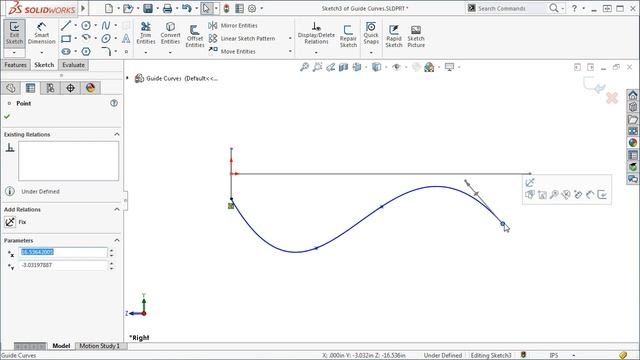Open the View Orientation icon
This screenshot has height=360, width=640.
[x=357, y=67]
